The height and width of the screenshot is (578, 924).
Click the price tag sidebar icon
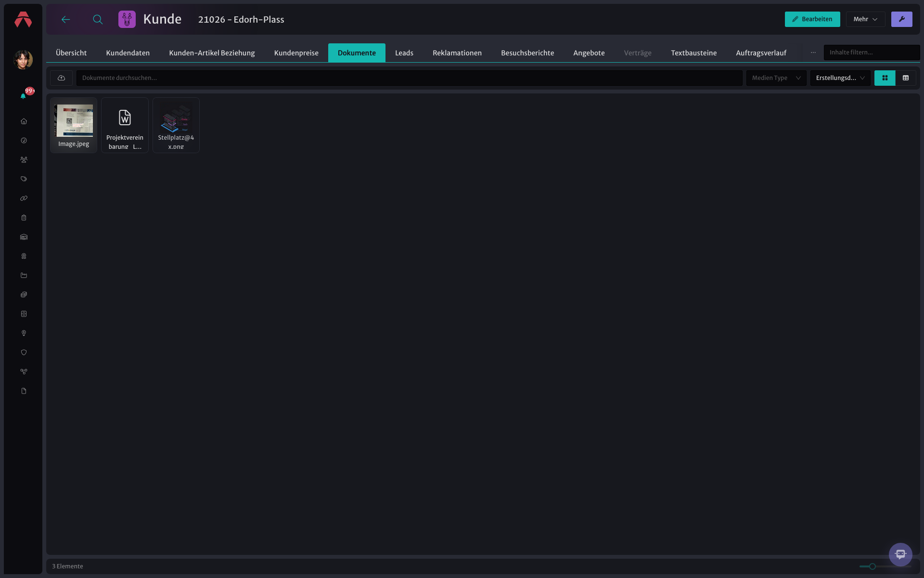click(x=24, y=179)
